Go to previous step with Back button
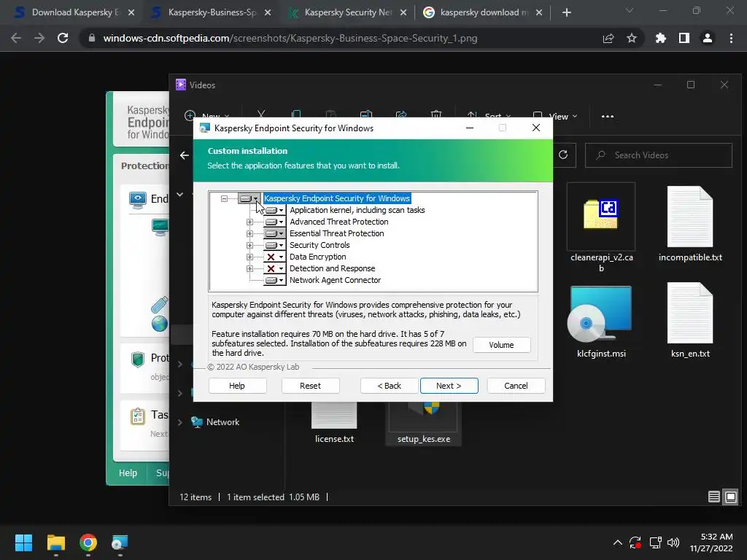This screenshot has width=747, height=560. coord(390,386)
